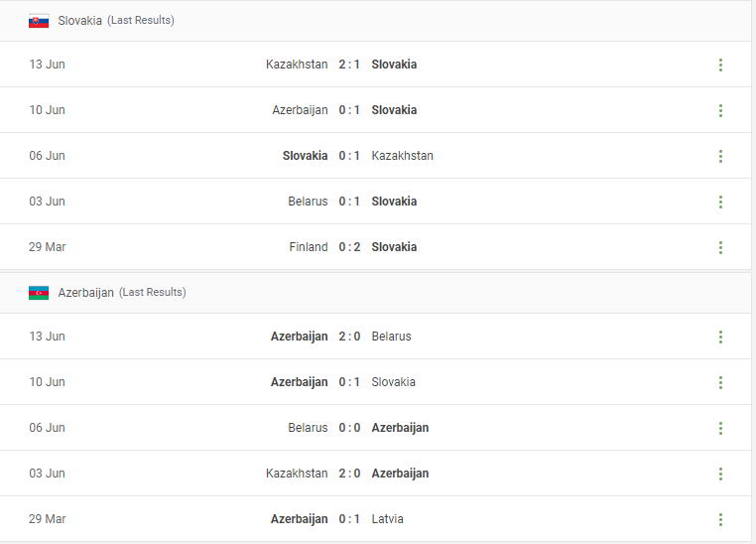
Task: Click the 2:0 score of Azerbaijan-Belarus match
Action: pos(349,337)
